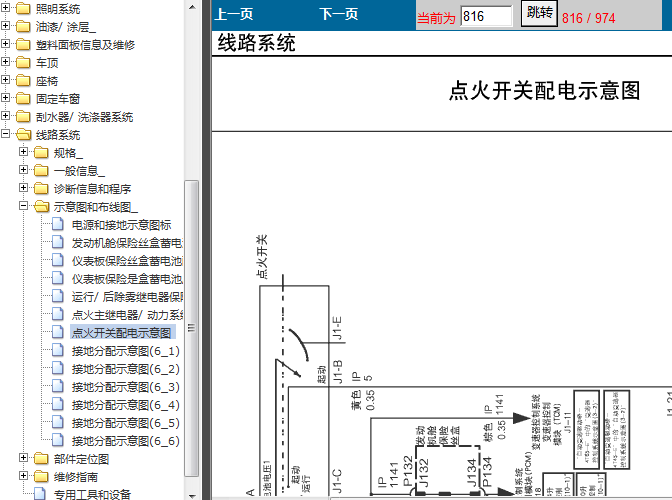
Task: Expand the 维修指南 subfolder
Action: [23, 476]
